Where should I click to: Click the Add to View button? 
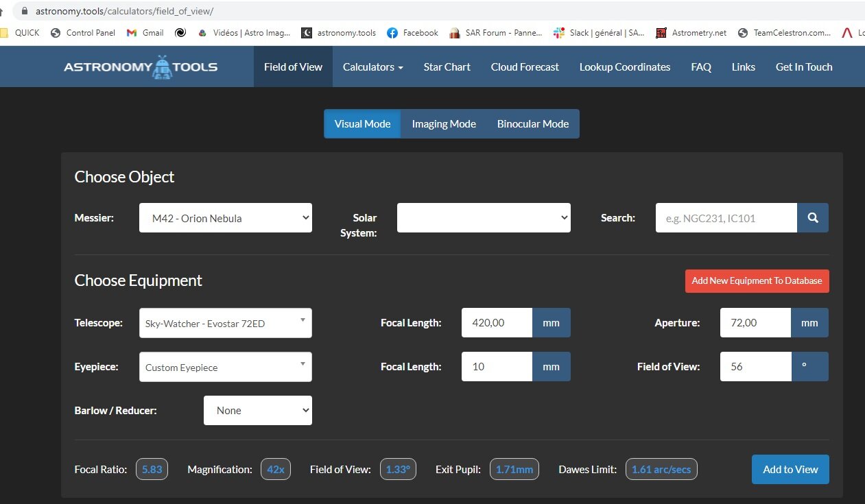click(x=790, y=469)
